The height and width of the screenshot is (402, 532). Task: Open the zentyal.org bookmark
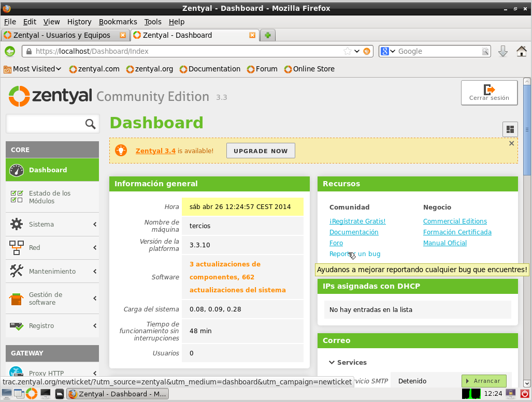pos(150,69)
